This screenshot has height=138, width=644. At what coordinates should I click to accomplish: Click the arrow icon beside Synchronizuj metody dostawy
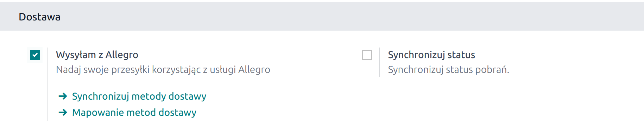[x=63, y=96]
